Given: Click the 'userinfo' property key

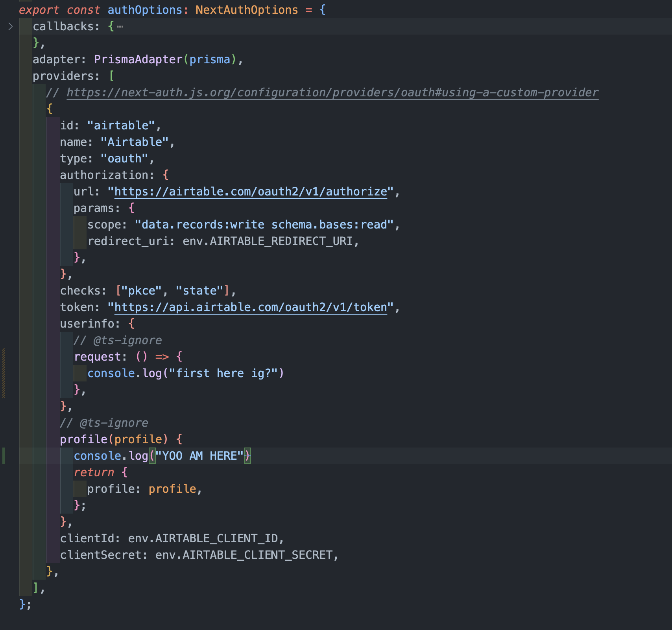Looking at the screenshot, I should [87, 324].
